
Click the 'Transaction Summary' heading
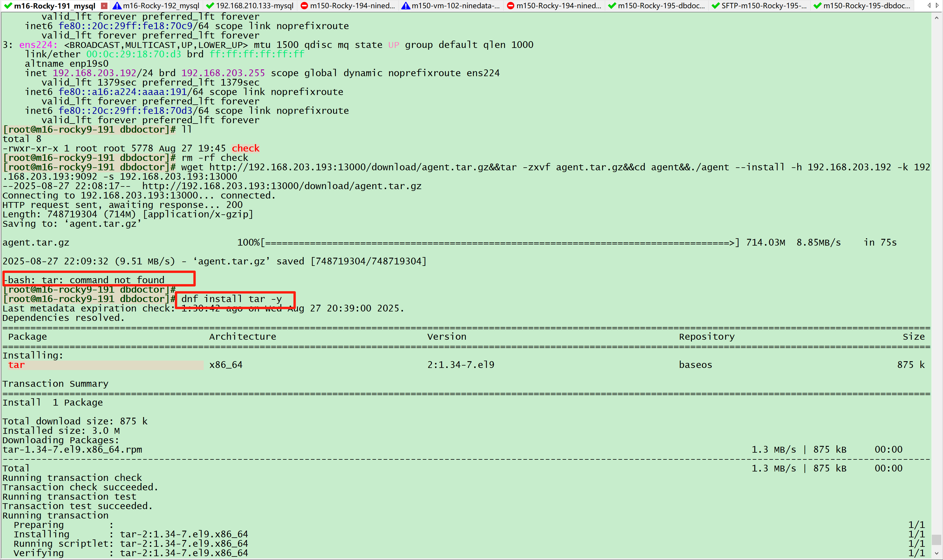(56, 384)
